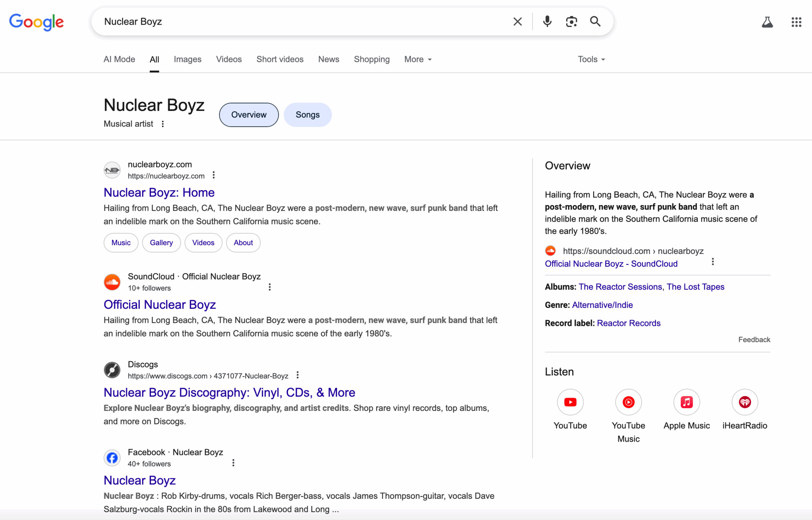This screenshot has height=520, width=812.
Task: Click the magnifying glass search button
Action: coord(595,22)
